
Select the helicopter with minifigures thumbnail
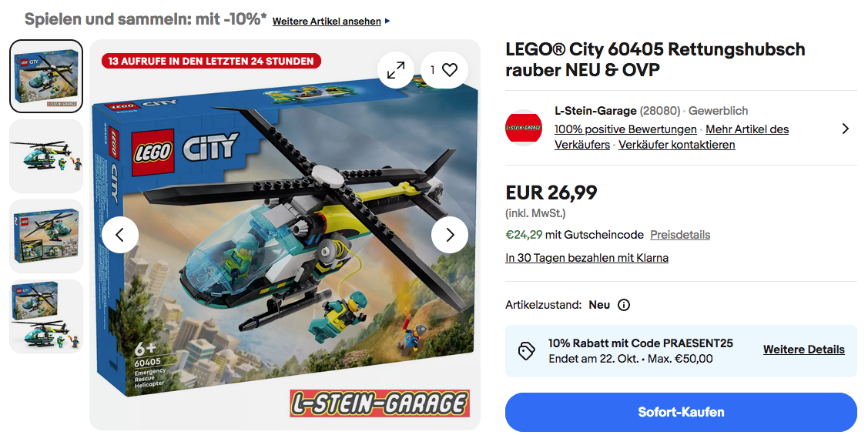[46, 156]
